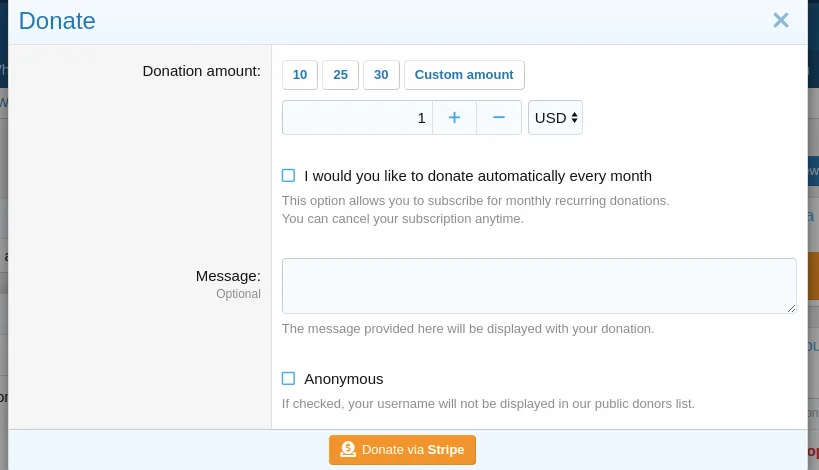The height and width of the screenshot is (470, 819).
Task: Click the coin icon on the Stripe button
Action: pos(348,450)
